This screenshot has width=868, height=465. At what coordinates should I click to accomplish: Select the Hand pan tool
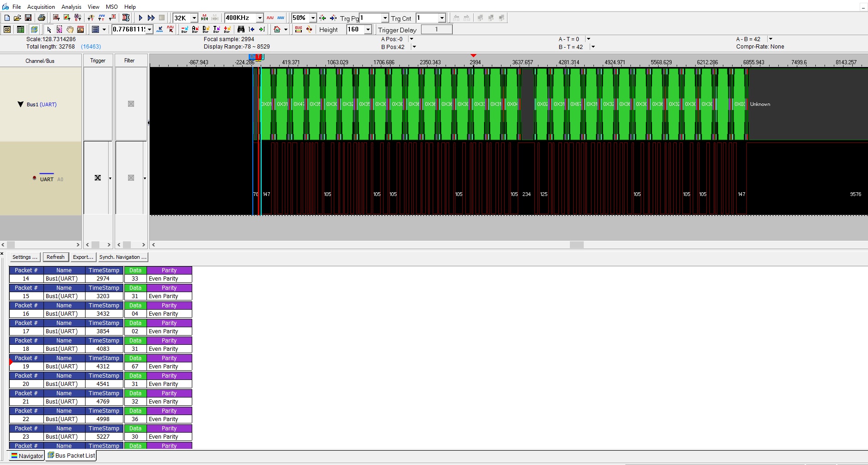point(70,30)
